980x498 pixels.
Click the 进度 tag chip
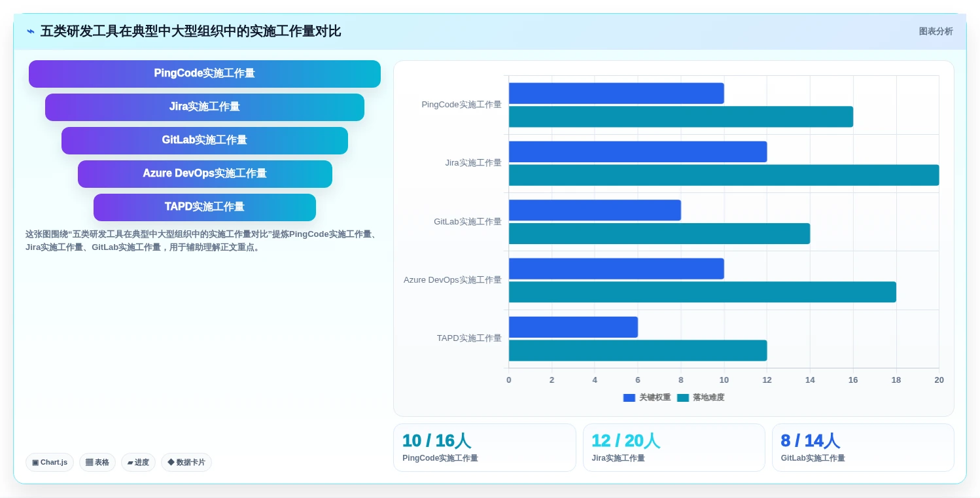click(138, 463)
